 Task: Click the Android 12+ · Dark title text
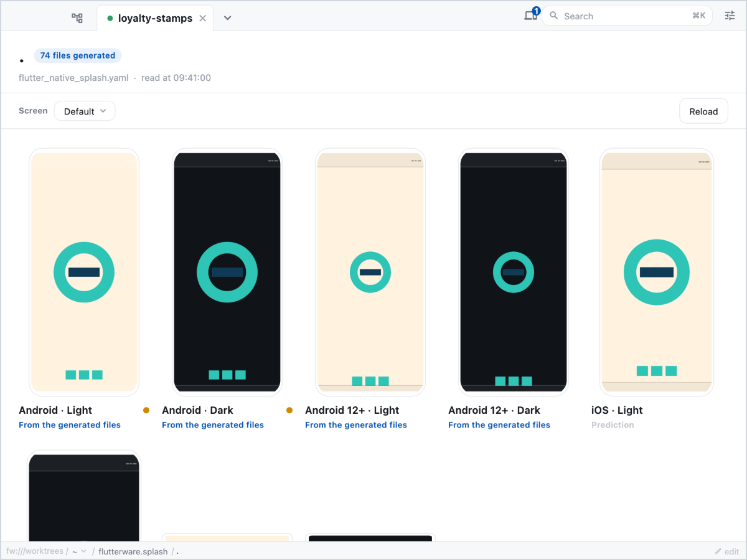click(494, 410)
